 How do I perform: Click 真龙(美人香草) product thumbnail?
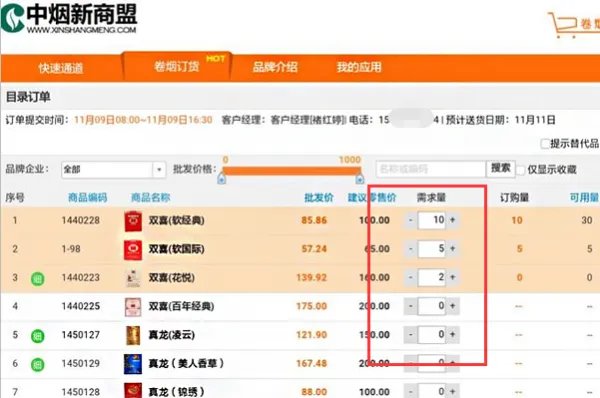tap(133, 364)
